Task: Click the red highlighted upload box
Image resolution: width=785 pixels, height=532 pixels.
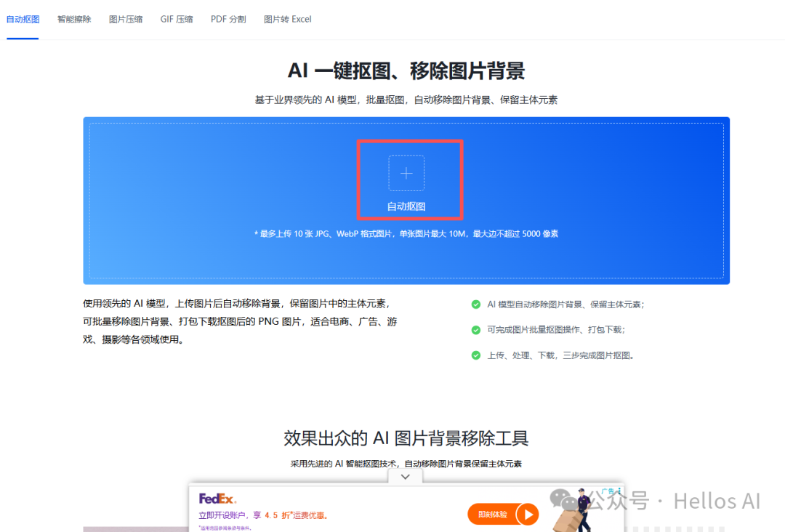Action: (x=409, y=179)
